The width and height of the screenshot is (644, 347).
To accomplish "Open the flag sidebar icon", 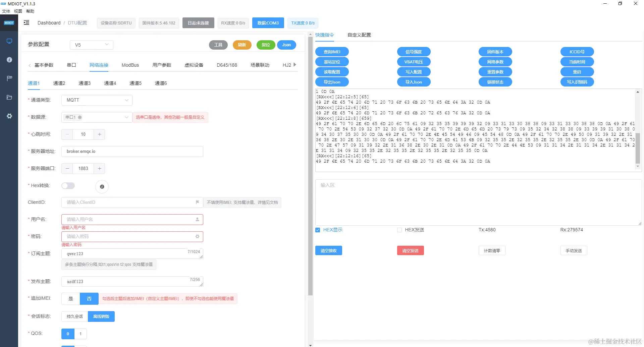I will [x=9, y=78].
